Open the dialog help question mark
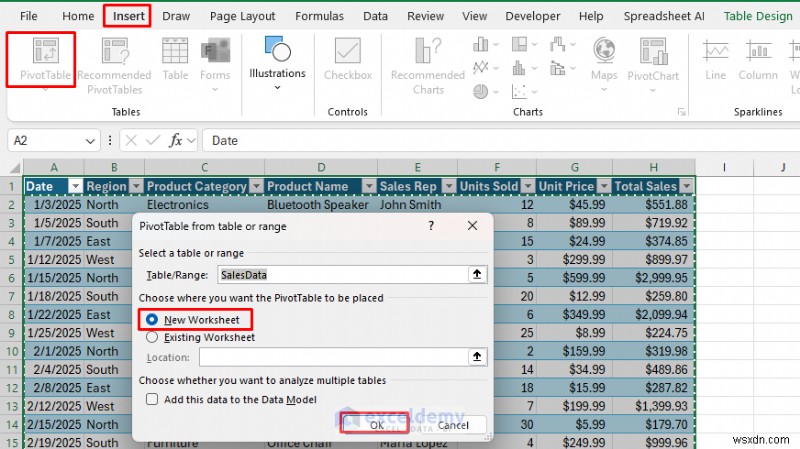The width and height of the screenshot is (800, 449). (x=431, y=226)
